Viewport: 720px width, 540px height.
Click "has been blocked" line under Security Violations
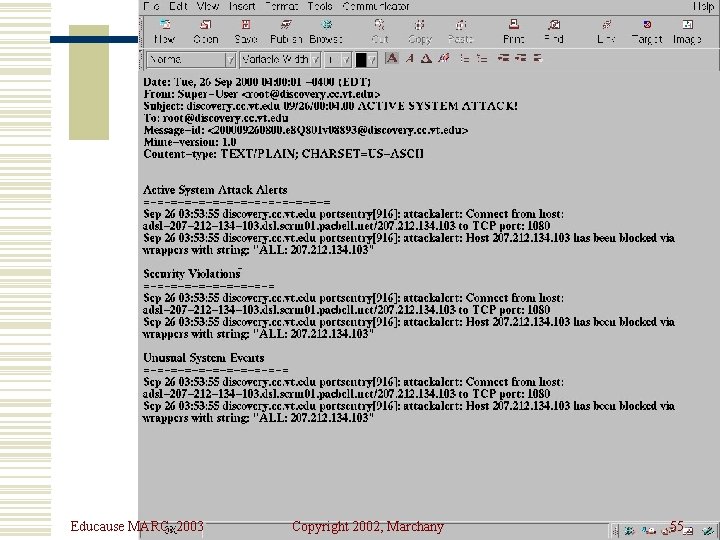tap(409, 322)
